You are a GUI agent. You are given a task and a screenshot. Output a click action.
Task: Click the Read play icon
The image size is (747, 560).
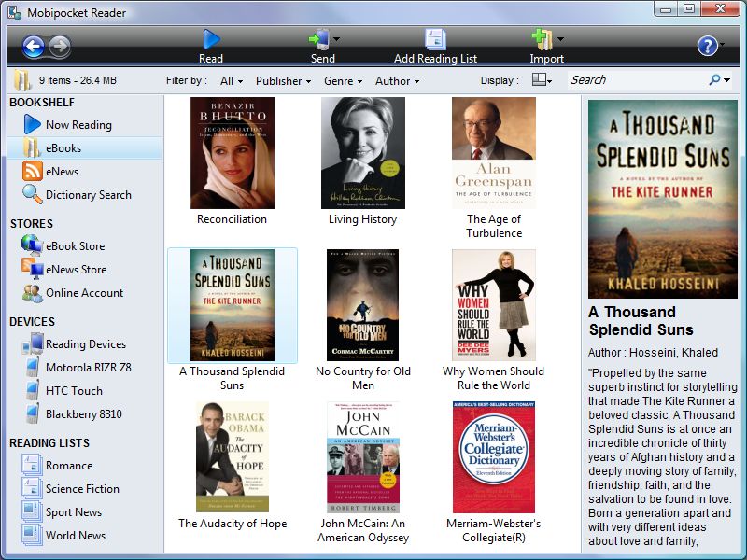point(211,39)
